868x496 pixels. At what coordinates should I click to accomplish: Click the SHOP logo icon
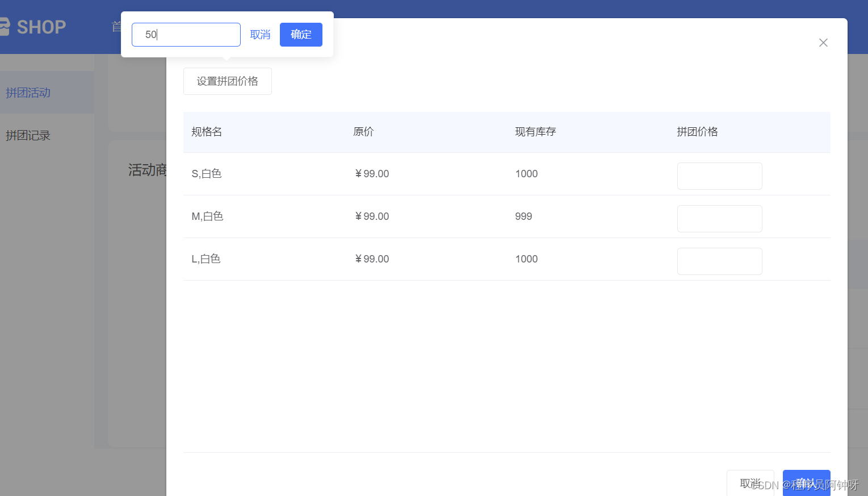(x=5, y=27)
